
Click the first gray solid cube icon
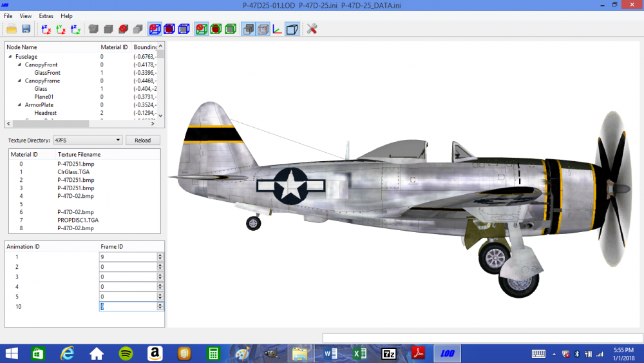coord(93,29)
